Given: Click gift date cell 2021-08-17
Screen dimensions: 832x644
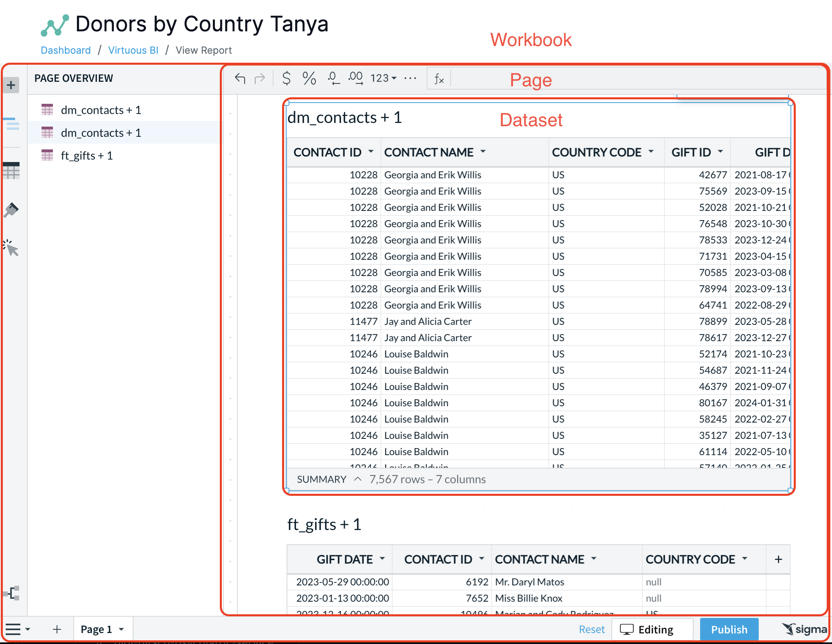Looking at the screenshot, I should tap(760, 175).
